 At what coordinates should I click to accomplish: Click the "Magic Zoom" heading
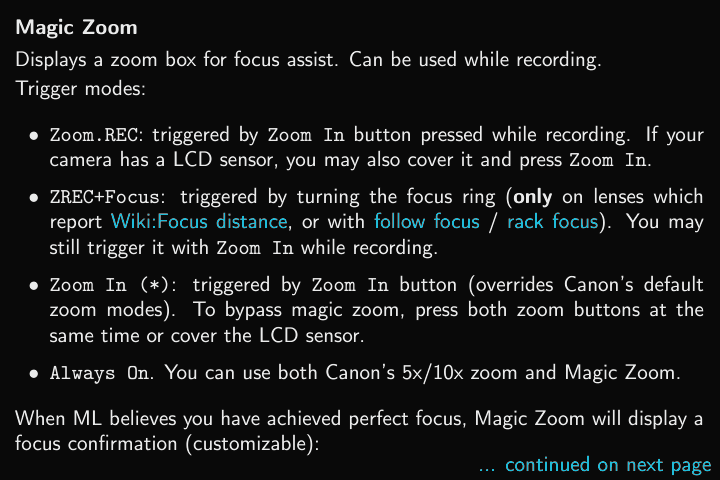coord(77,26)
